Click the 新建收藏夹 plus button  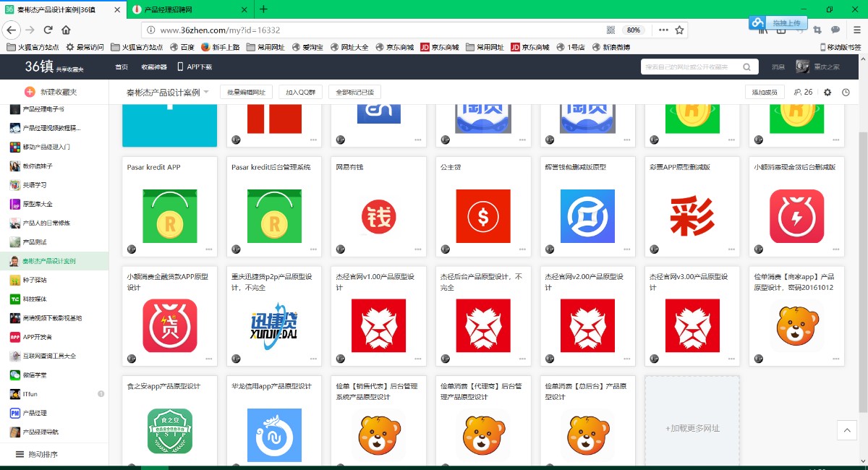click(x=30, y=92)
